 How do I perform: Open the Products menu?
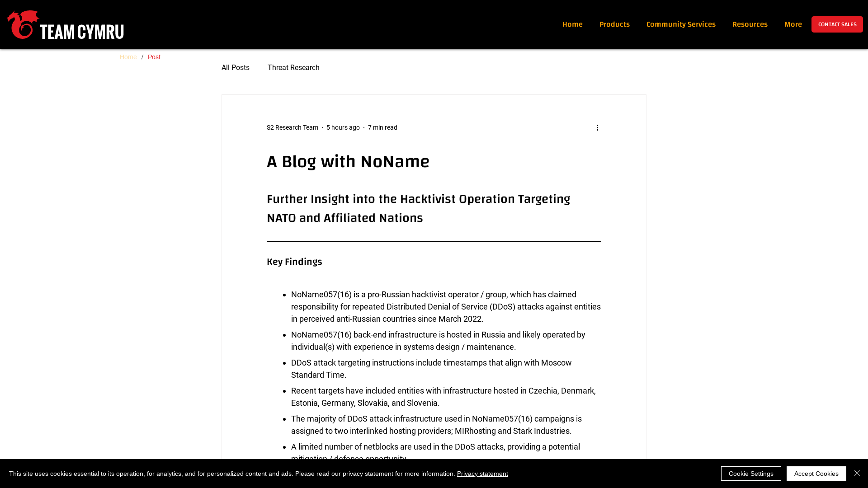(x=614, y=24)
